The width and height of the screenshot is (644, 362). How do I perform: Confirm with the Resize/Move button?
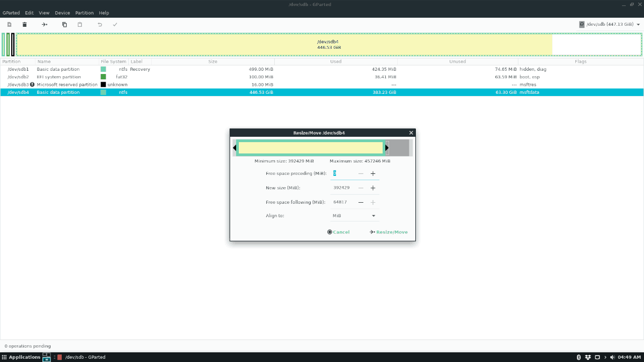point(389,232)
